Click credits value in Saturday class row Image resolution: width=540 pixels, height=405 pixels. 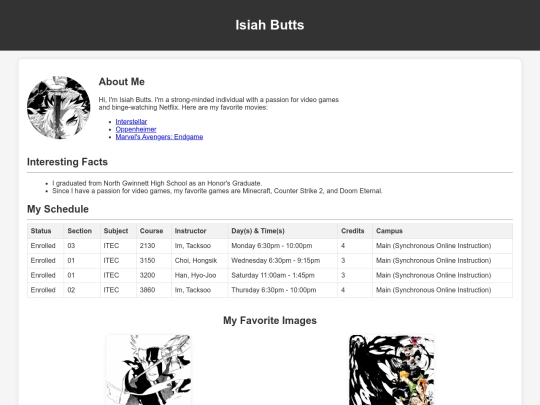(355, 276)
